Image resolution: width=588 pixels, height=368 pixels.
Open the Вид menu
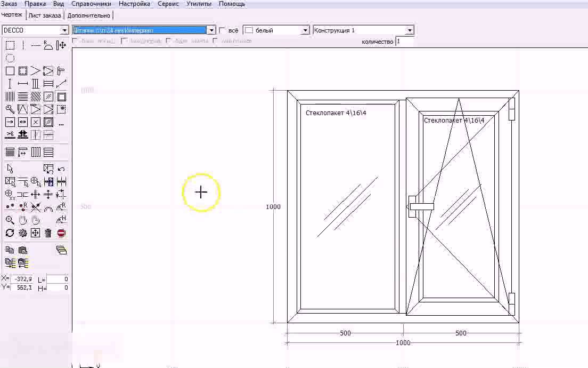pyautogui.click(x=58, y=4)
